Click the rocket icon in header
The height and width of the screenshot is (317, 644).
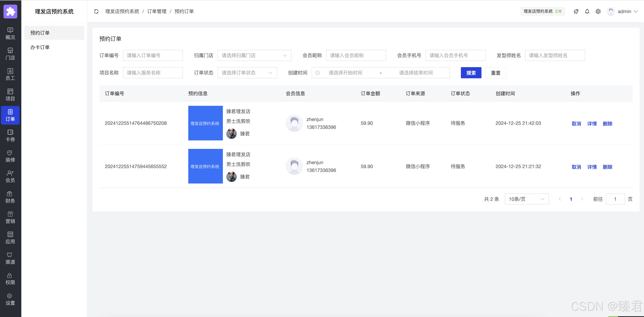[x=576, y=12]
